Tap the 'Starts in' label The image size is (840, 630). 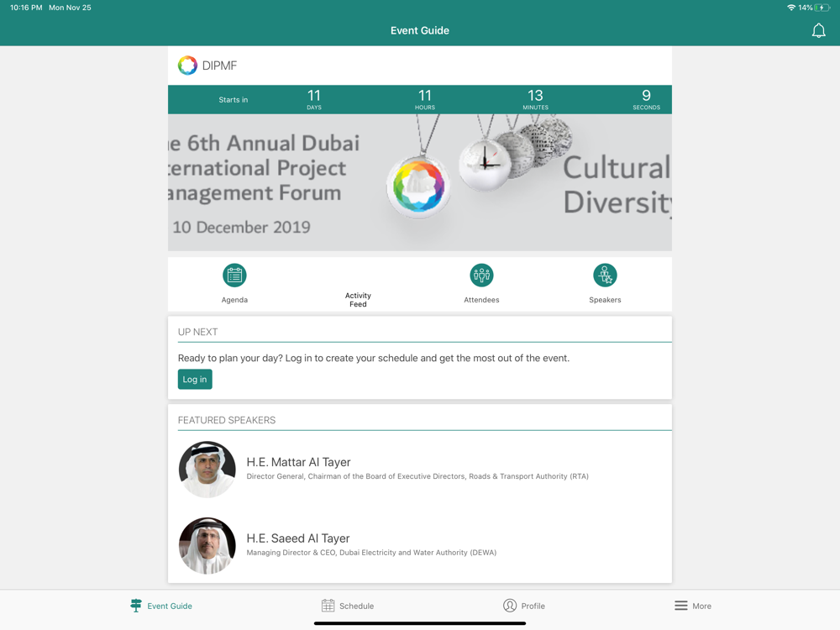click(233, 100)
